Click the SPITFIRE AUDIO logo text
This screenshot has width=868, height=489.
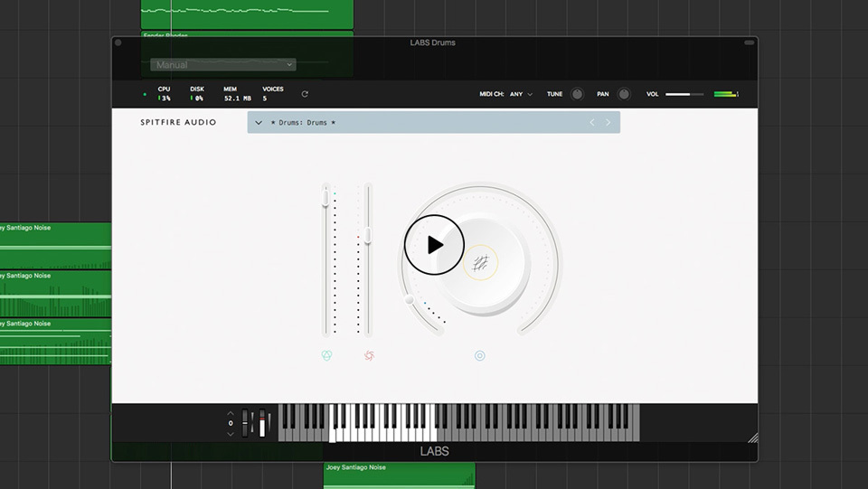(x=178, y=122)
